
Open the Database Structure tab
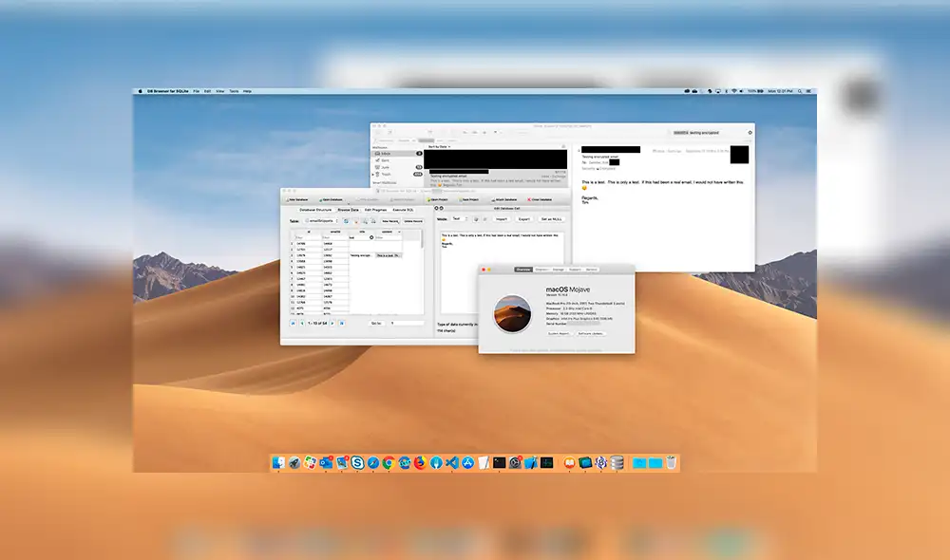point(316,210)
